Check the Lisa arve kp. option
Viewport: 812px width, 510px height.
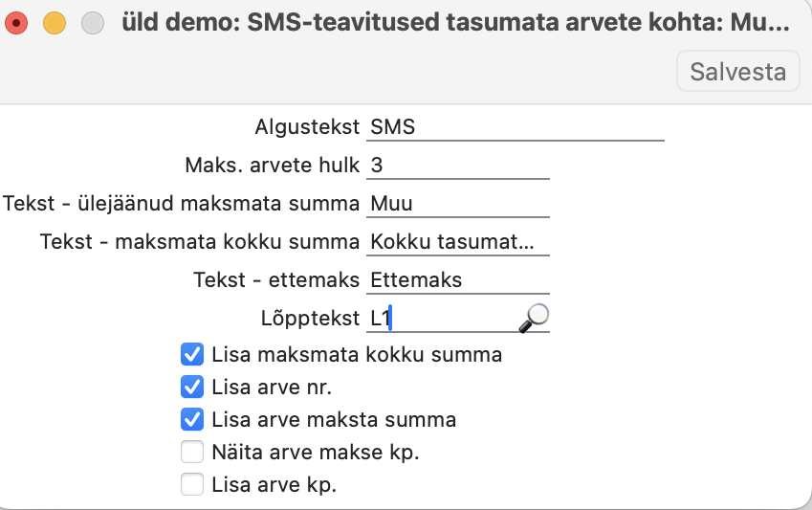(192, 484)
